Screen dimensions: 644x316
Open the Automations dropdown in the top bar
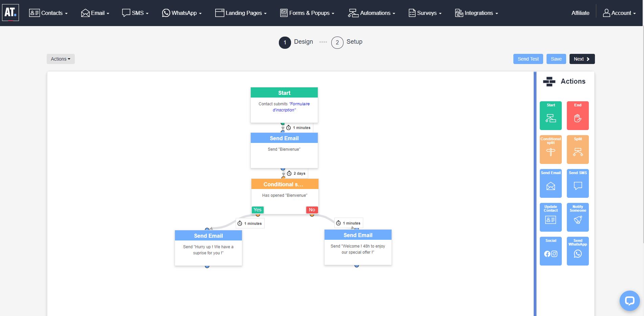pos(371,13)
